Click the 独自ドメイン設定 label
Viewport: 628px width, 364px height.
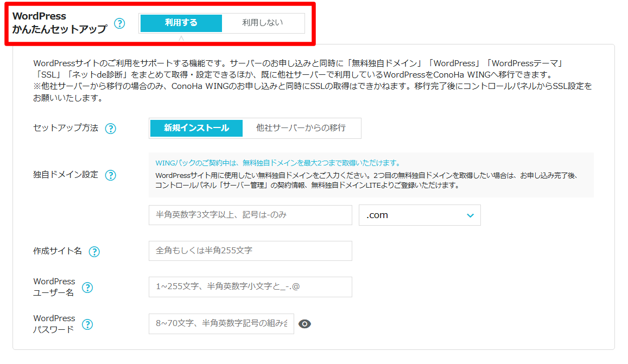pyautogui.click(x=66, y=175)
